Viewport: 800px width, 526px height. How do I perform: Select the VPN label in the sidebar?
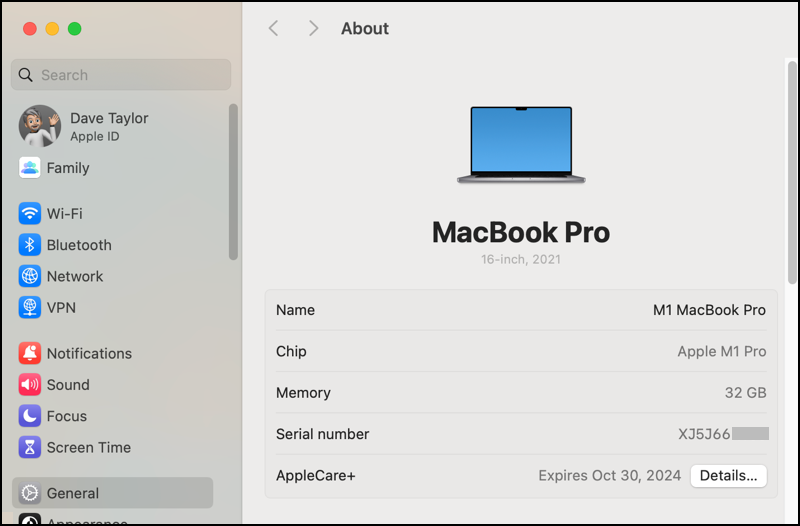click(61, 308)
